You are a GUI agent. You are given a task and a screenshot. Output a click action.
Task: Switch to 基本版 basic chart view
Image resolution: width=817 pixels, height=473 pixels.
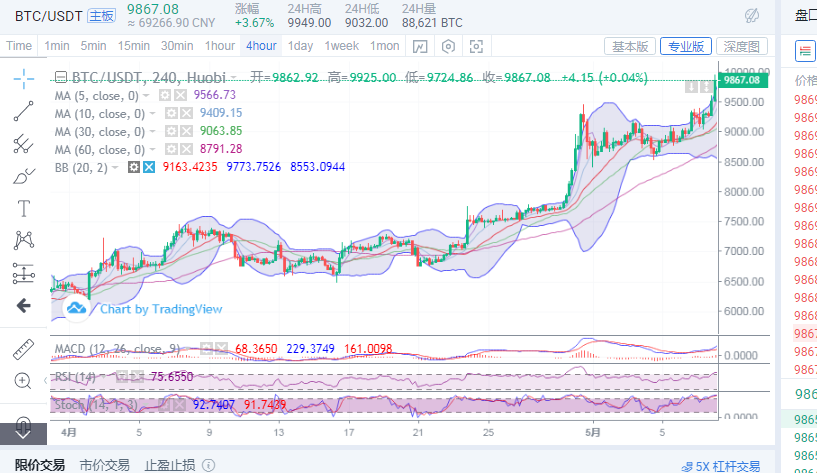(630, 46)
